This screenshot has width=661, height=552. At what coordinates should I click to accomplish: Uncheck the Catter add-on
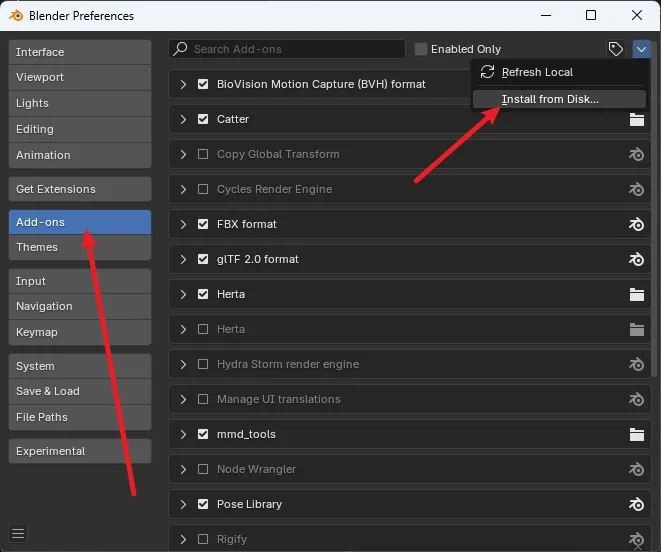(x=203, y=119)
